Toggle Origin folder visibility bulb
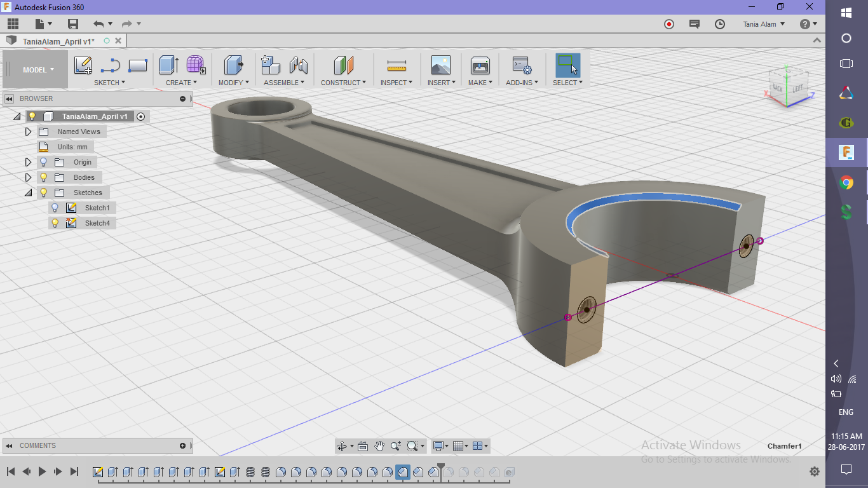Viewport: 868px width, 488px height. (44, 162)
